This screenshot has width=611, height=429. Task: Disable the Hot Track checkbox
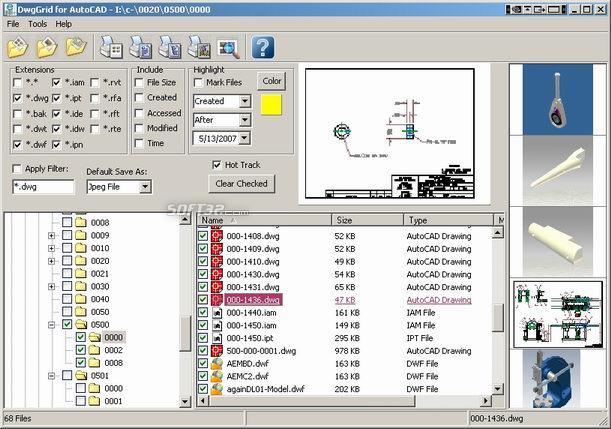(217, 165)
